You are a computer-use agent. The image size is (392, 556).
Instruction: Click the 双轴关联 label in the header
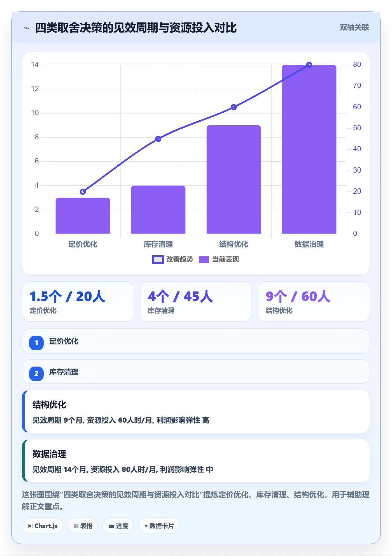354,27
